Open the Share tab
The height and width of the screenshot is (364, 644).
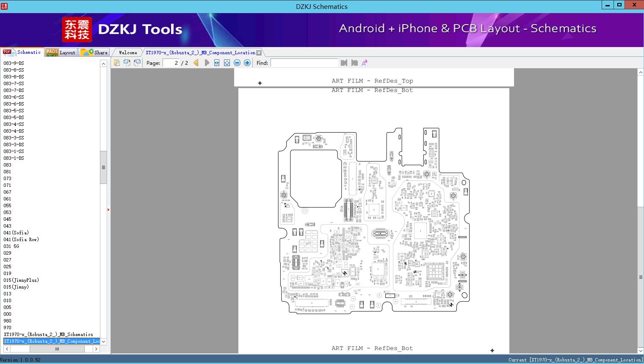[x=95, y=53]
